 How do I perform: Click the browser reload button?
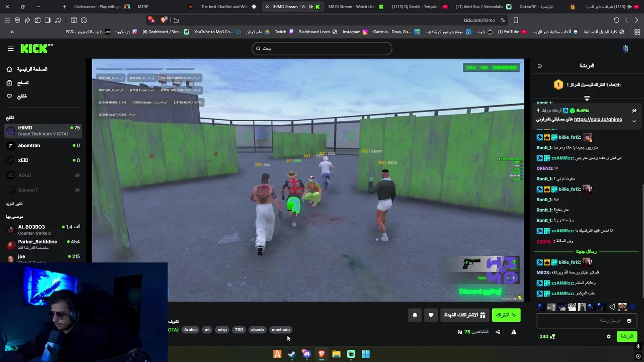[x=616, y=20]
